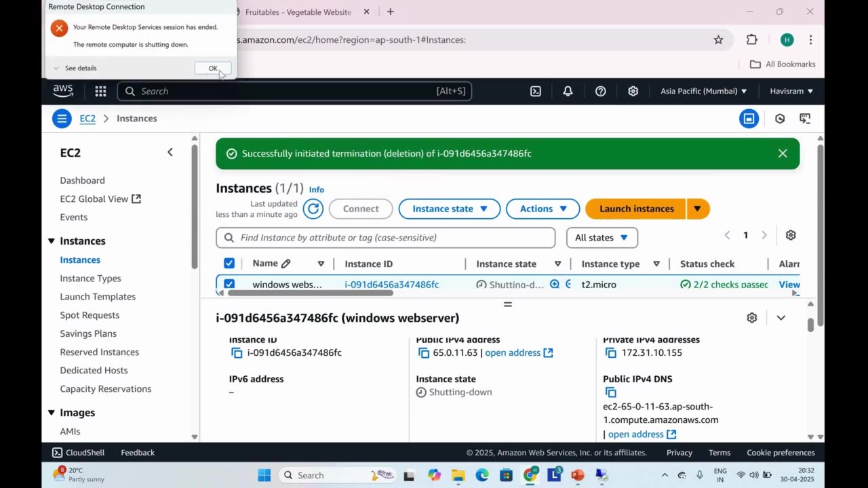Open CloudShell from the footer
The width and height of the screenshot is (868, 488).
[x=79, y=453]
